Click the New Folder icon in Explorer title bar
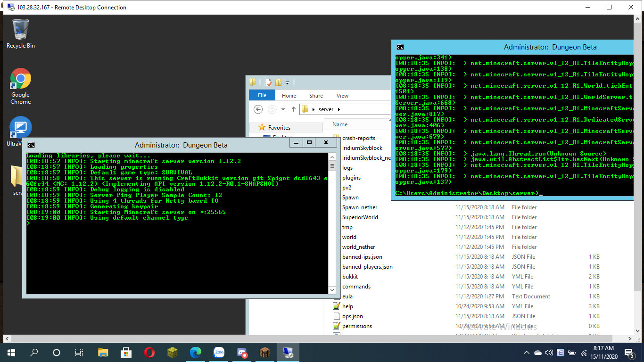Screen dimensions: 644x362 pos(278,82)
